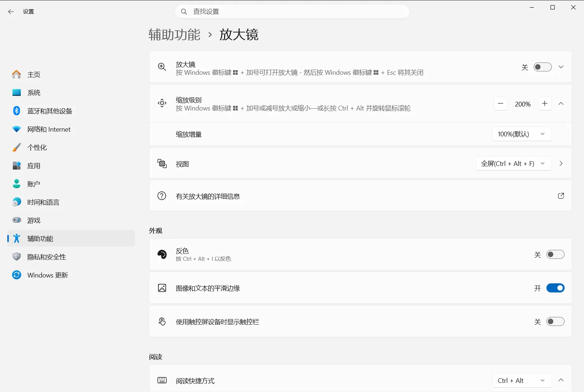The height and width of the screenshot is (392, 584).
Task: Click the search magnifier icon
Action: [184, 12]
